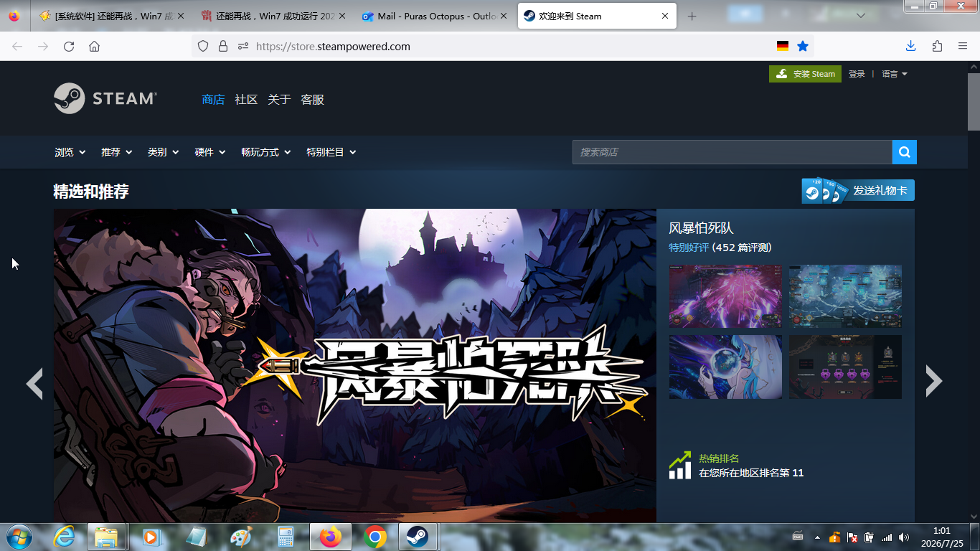This screenshot has width=980, height=551.
Task: Click the 发送礼物卡 gift card button
Action: click(x=858, y=191)
